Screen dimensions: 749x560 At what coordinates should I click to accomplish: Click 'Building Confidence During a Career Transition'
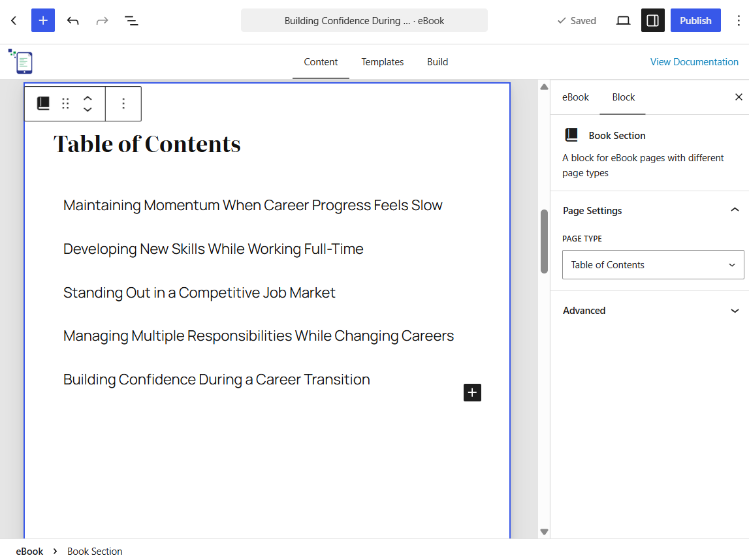(x=216, y=380)
